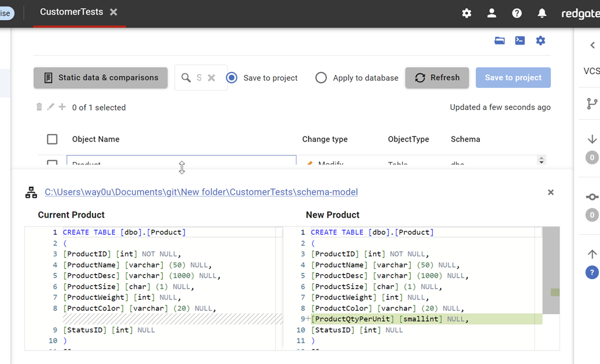Screen dimensions: 600x364
Task: Select Apply to database radio option
Action: 321,78
